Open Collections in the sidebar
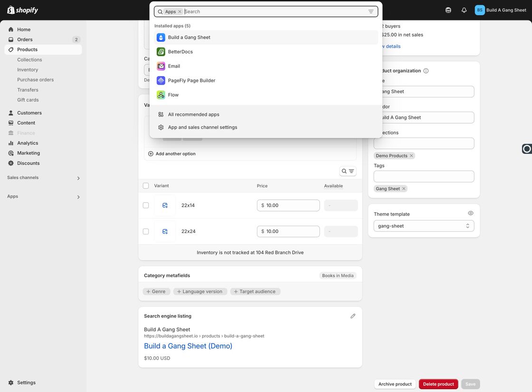Screen dimensions: 532x392 click(29, 60)
